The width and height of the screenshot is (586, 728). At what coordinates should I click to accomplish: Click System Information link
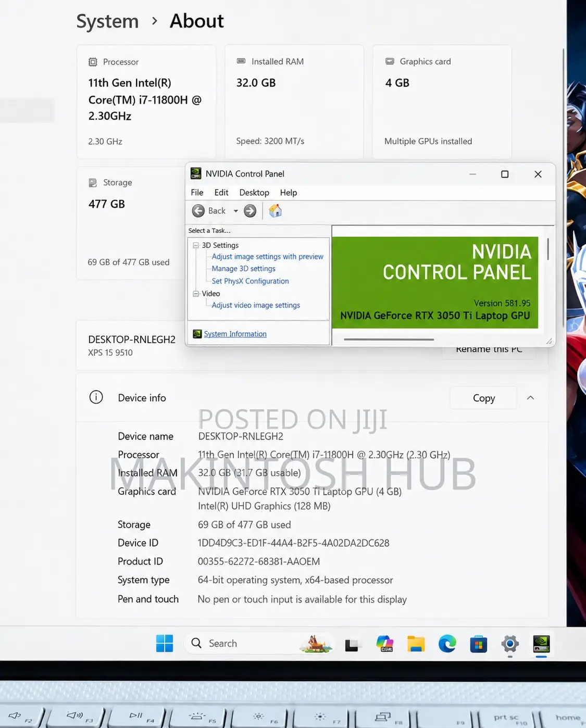click(235, 334)
